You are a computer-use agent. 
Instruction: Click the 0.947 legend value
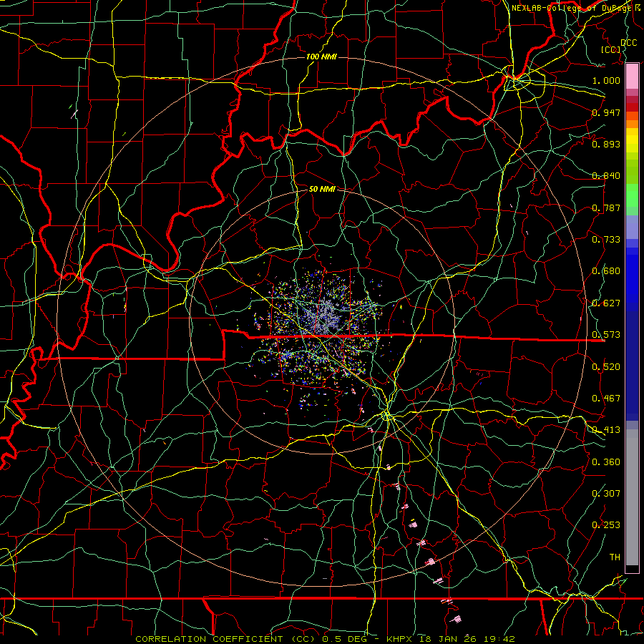pos(606,112)
